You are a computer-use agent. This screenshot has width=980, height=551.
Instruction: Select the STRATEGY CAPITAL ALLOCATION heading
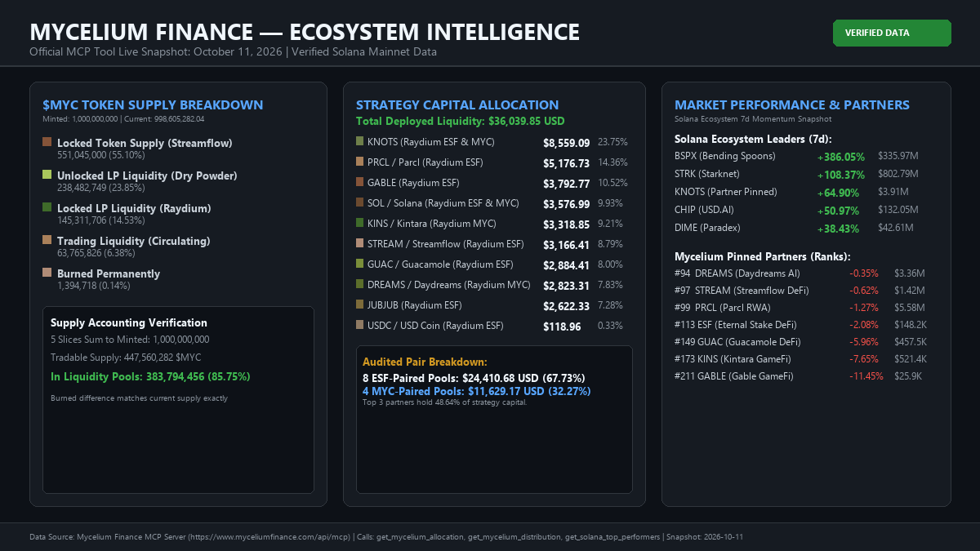[x=457, y=105]
